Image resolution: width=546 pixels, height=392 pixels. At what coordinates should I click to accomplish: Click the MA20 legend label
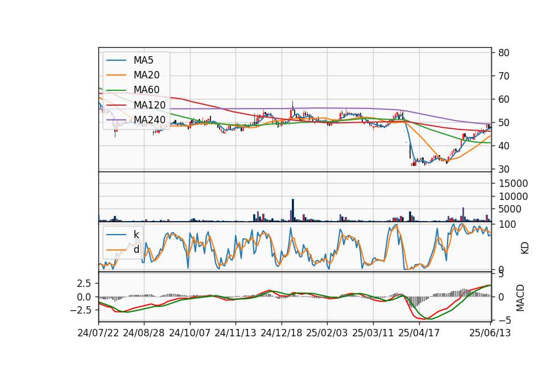click(x=146, y=75)
